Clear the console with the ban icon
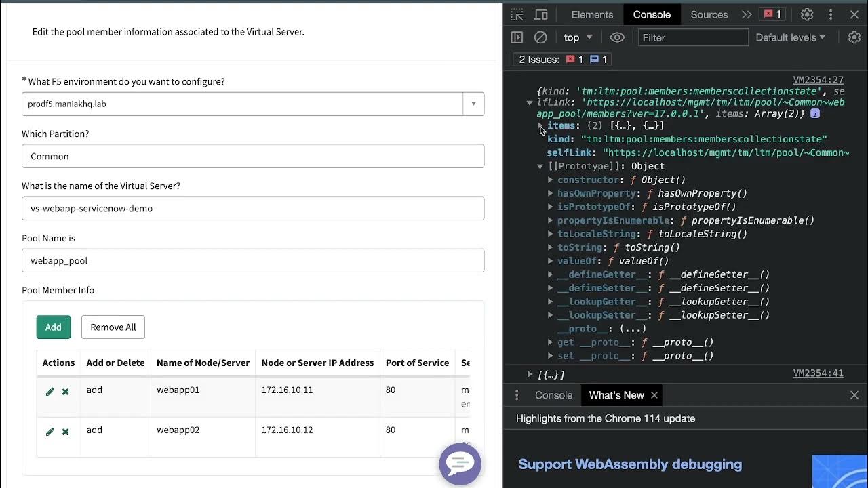 click(x=540, y=37)
